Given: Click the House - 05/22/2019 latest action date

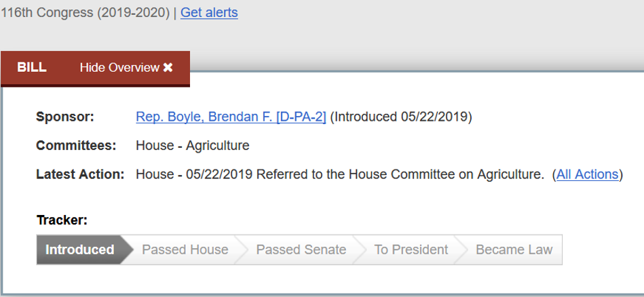Looking at the screenshot, I should point(194,174).
